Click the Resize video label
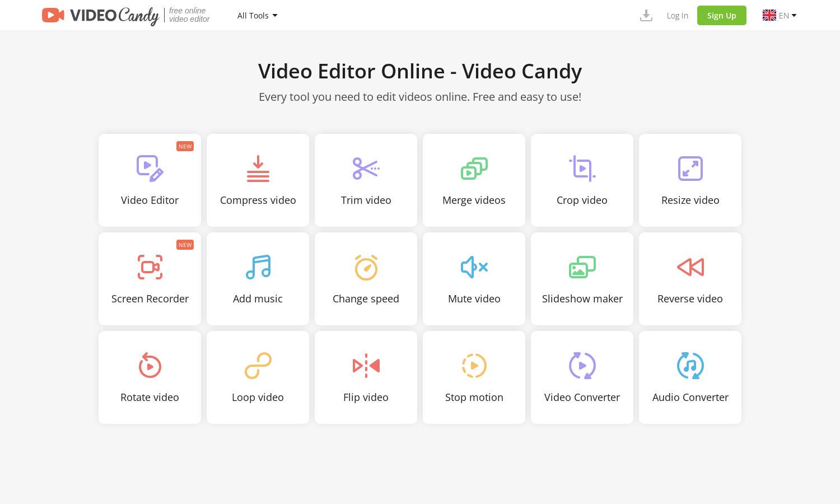The image size is (840, 504). tap(690, 200)
